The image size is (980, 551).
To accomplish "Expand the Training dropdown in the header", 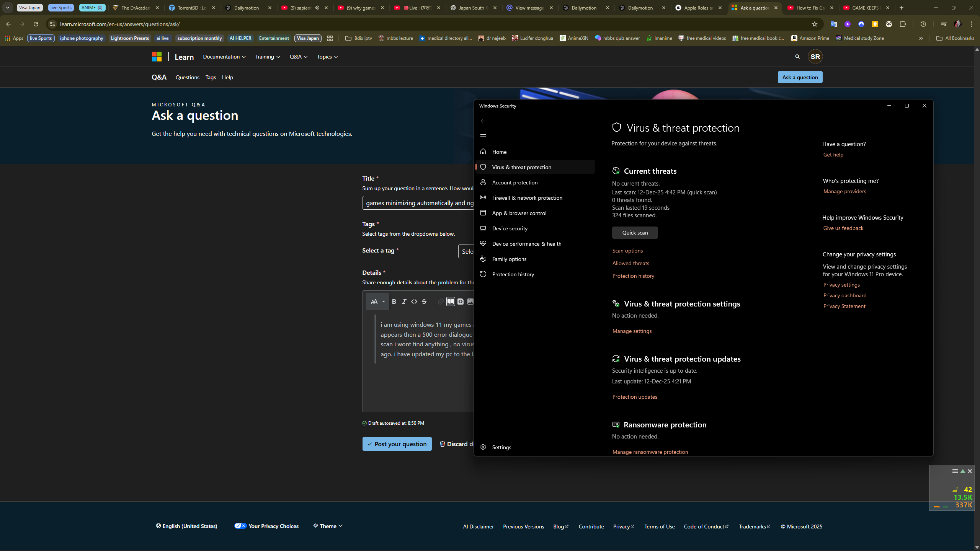I will tap(268, 57).
